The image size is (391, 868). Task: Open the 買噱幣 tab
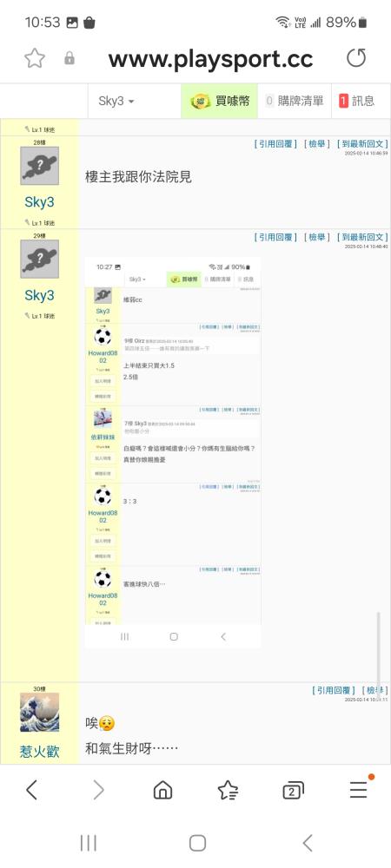(220, 102)
